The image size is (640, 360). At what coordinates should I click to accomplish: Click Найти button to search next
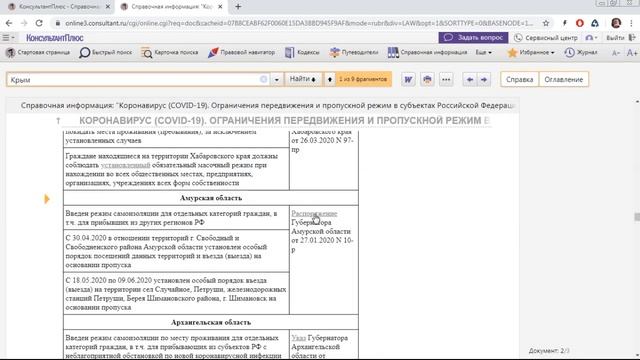pyautogui.click(x=303, y=79)
